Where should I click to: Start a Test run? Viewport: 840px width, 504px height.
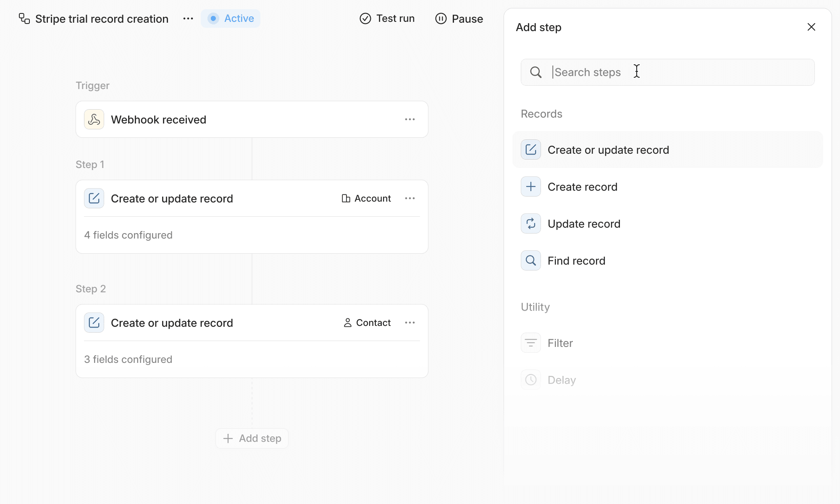[387, 18]
